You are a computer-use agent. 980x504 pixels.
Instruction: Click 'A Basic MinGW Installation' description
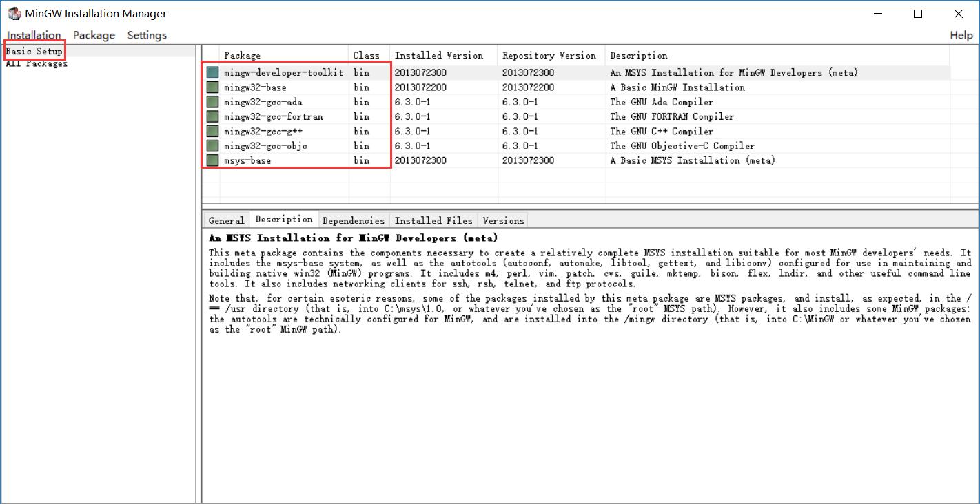(x=677, y=87)
